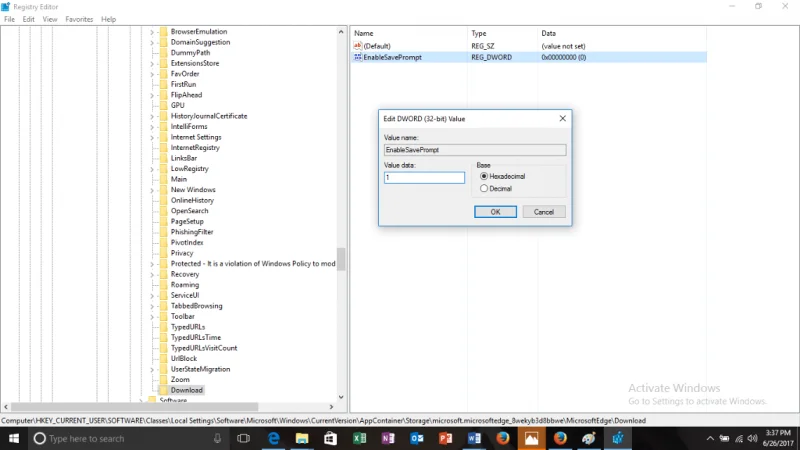Select the TabbedBrowsing tree item
The width and height of the screenshot is (800, 450).
tap(196, 306)
